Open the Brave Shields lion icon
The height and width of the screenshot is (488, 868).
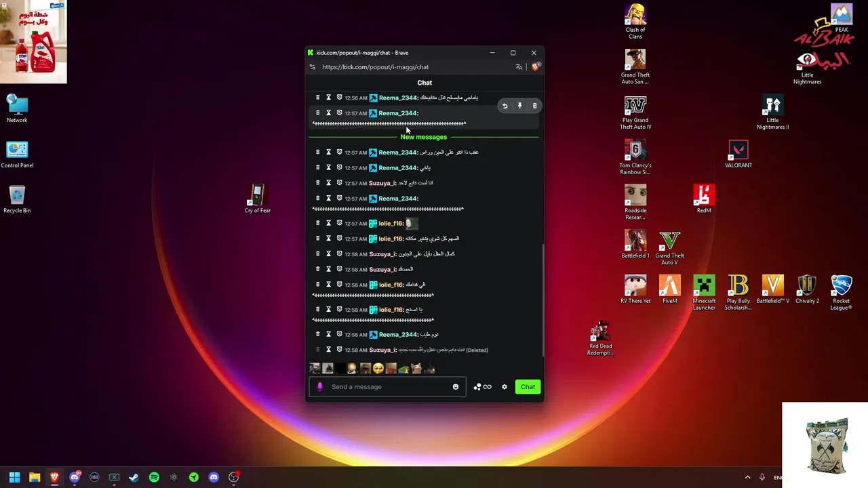point(535,67)
